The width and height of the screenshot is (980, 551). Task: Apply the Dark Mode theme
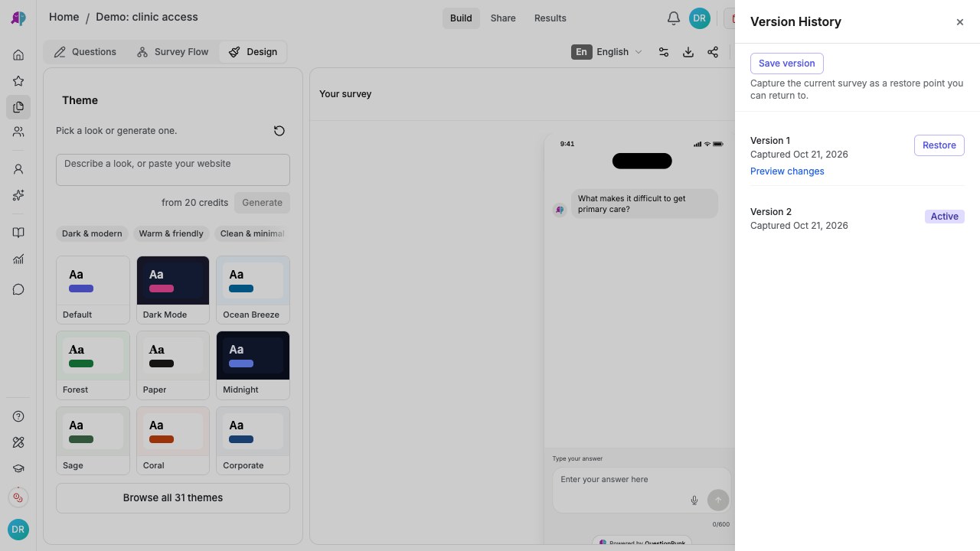pos(173,290)
